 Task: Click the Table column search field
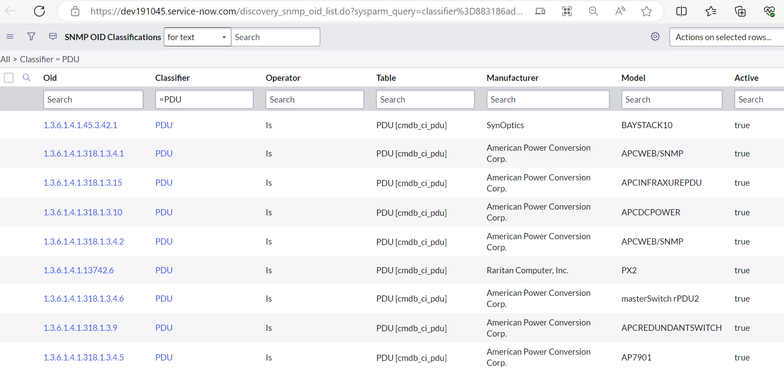(425, 100)
